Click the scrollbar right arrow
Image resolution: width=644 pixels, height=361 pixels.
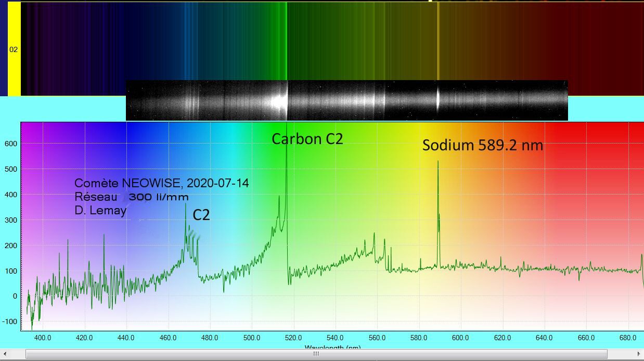pyautogui.click(x=639, y=354)
